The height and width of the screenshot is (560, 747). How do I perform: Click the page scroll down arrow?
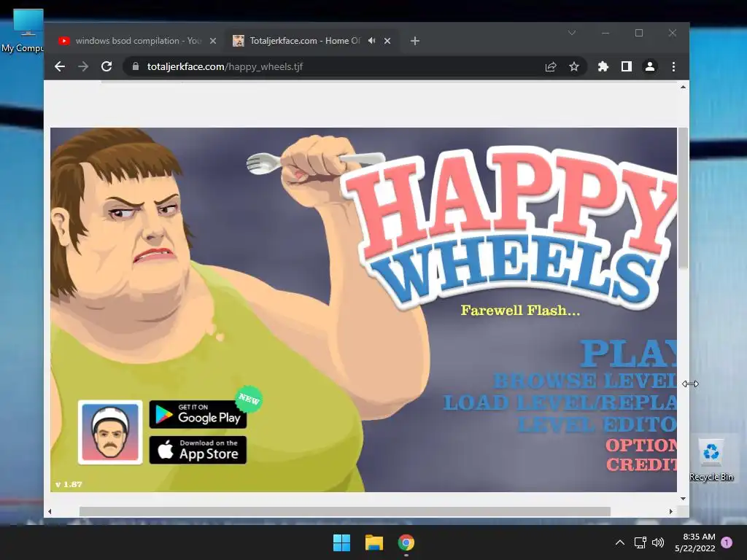pyautogui.click(x=683, y=499)
